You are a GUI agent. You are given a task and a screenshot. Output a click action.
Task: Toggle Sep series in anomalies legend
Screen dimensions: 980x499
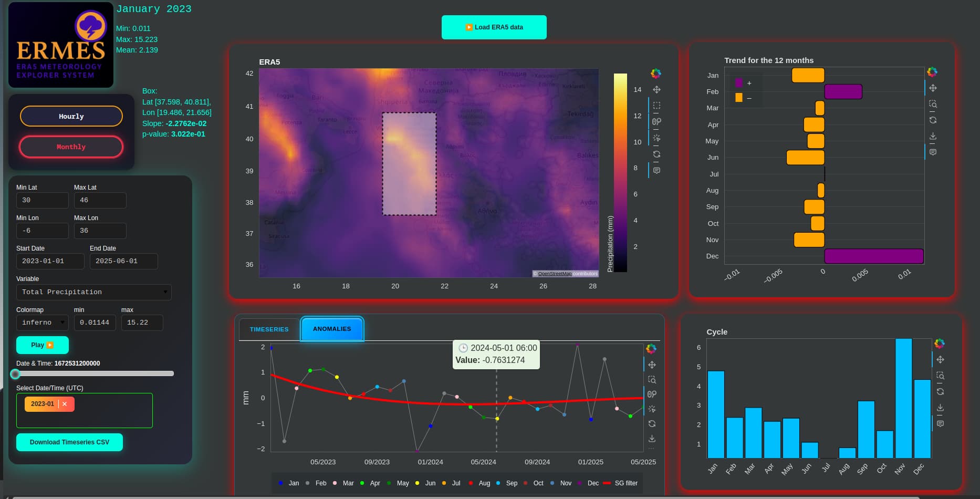pos(506,483)
